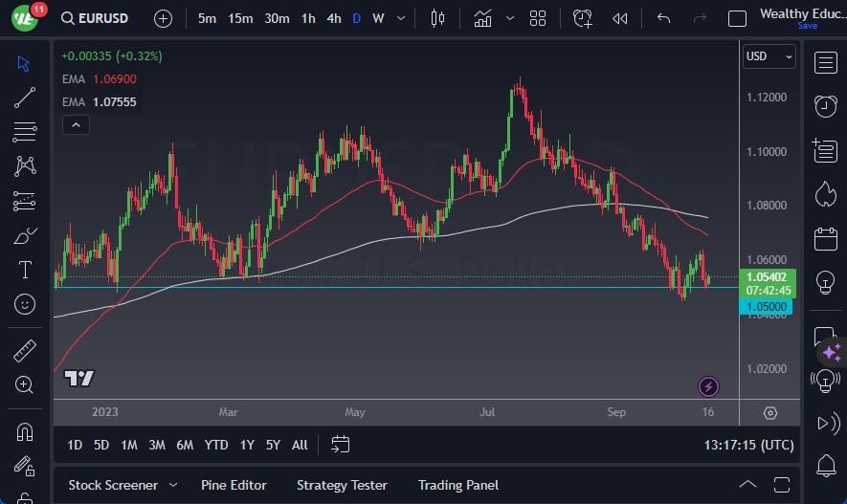Toggle Magnet mode in left toolbar

point(25,431)
